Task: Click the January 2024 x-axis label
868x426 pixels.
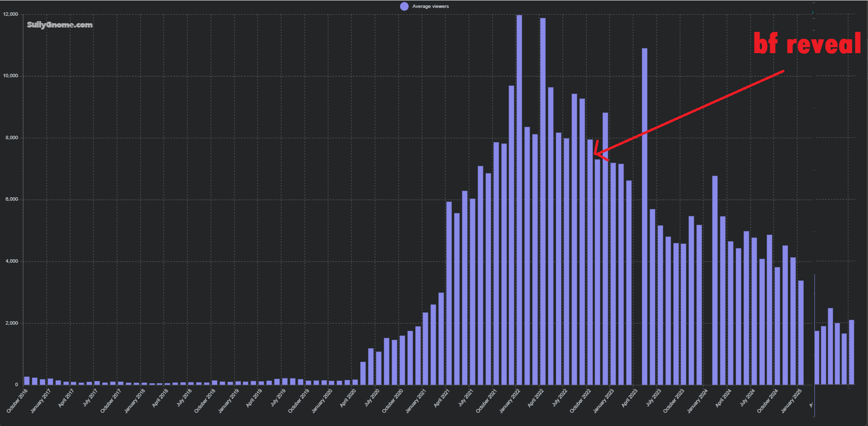Action: (697, 400)
